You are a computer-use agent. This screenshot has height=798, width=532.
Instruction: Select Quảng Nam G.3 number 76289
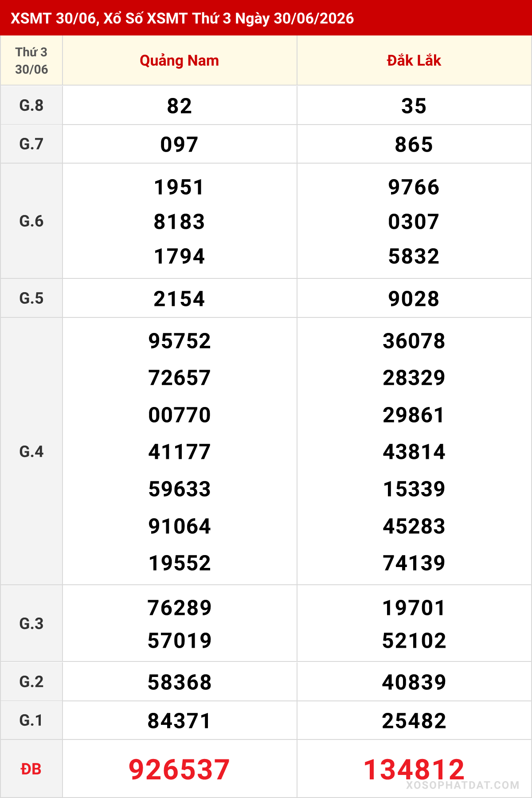point(179,608)
